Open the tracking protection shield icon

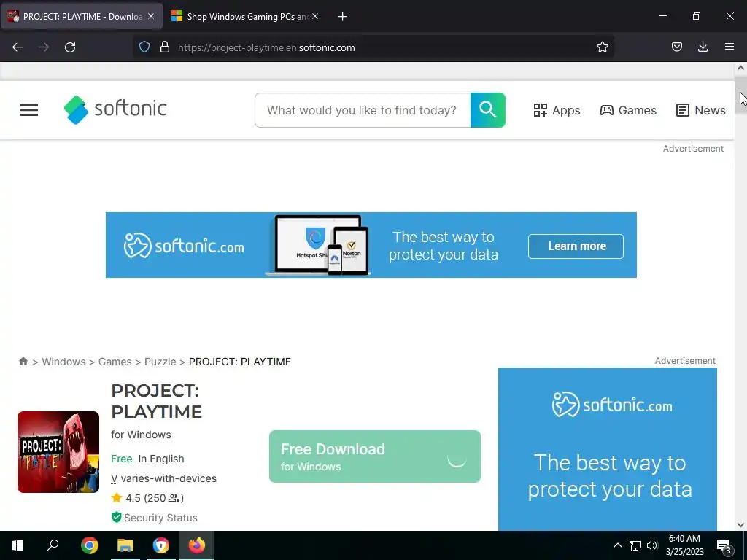144,47
